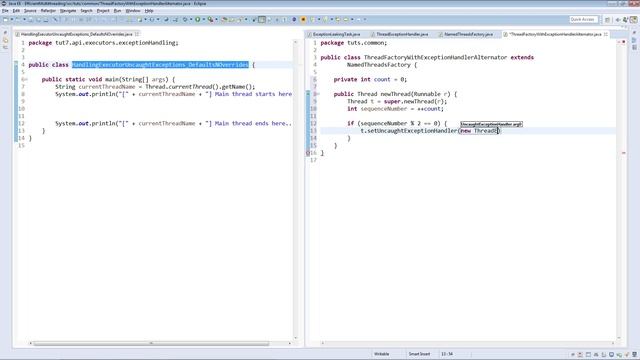
Task: Open the File menu
Action: [5, 11]
